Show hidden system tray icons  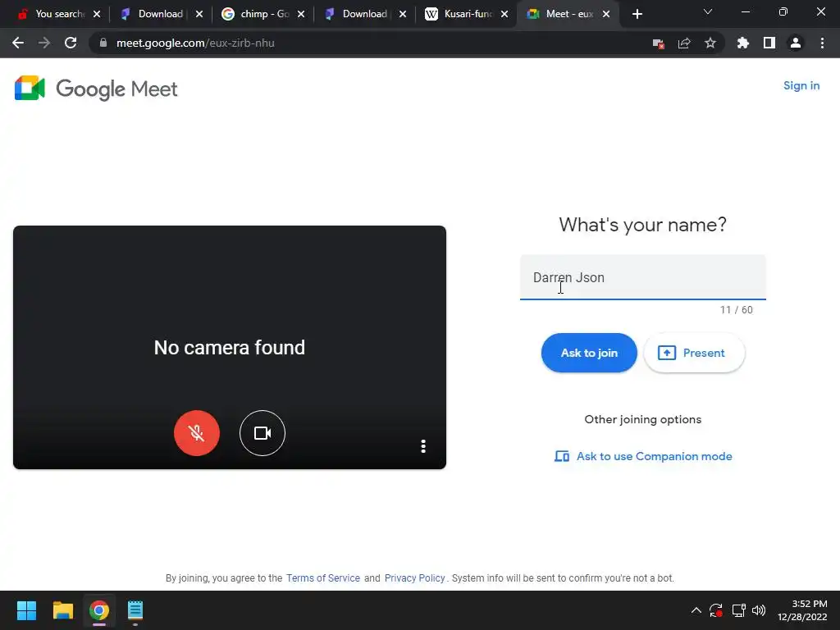pos(696,610)
